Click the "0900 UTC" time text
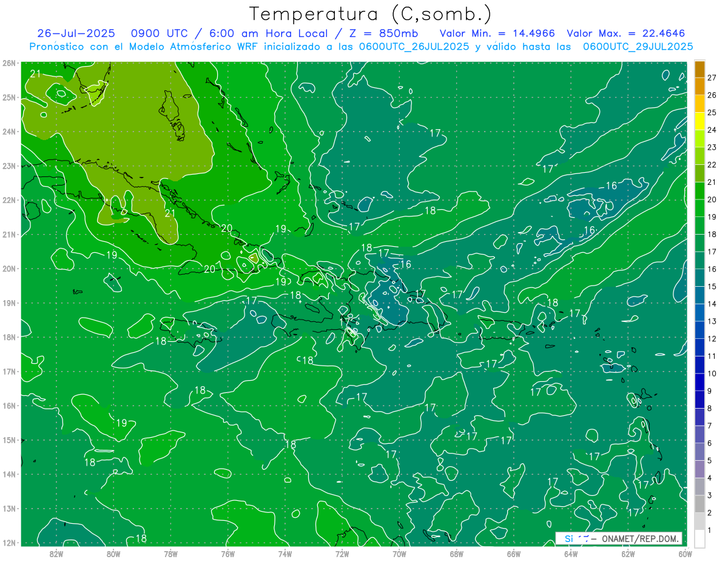Screen dimensions: 728x562 tap(161, 33)
